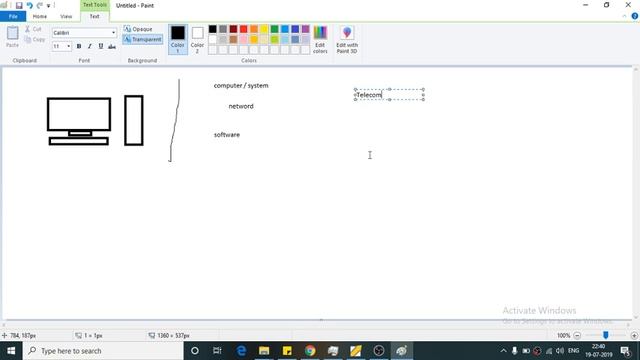Screen dimensions: 640x360
Task: Open OBS Studio from taskbar
Action: (x=378, y=351)
